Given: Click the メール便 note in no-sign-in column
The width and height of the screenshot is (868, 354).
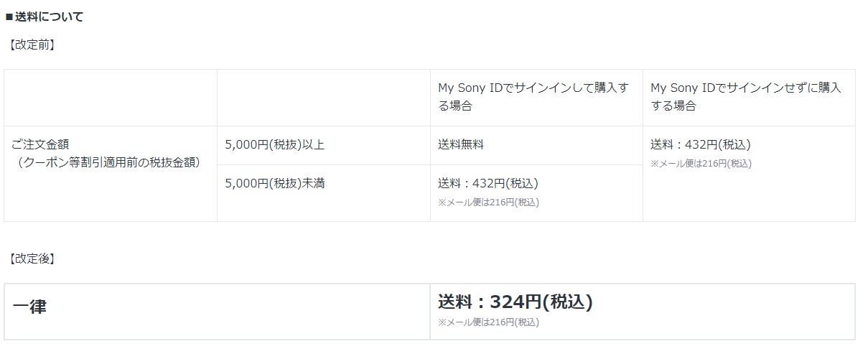Looking at the screenshot, I should click(x=701, y=164).
